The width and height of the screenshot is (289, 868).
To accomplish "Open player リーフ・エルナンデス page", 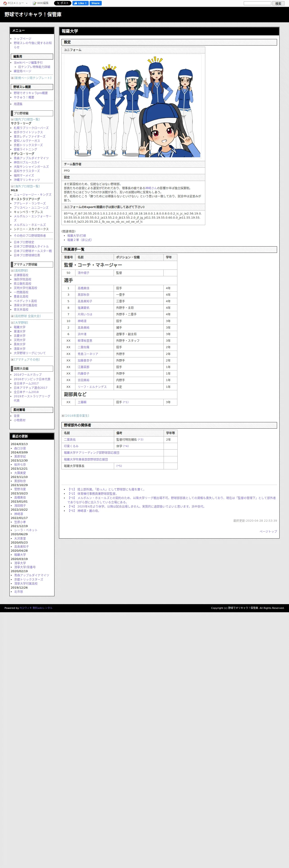I will 92,387.
